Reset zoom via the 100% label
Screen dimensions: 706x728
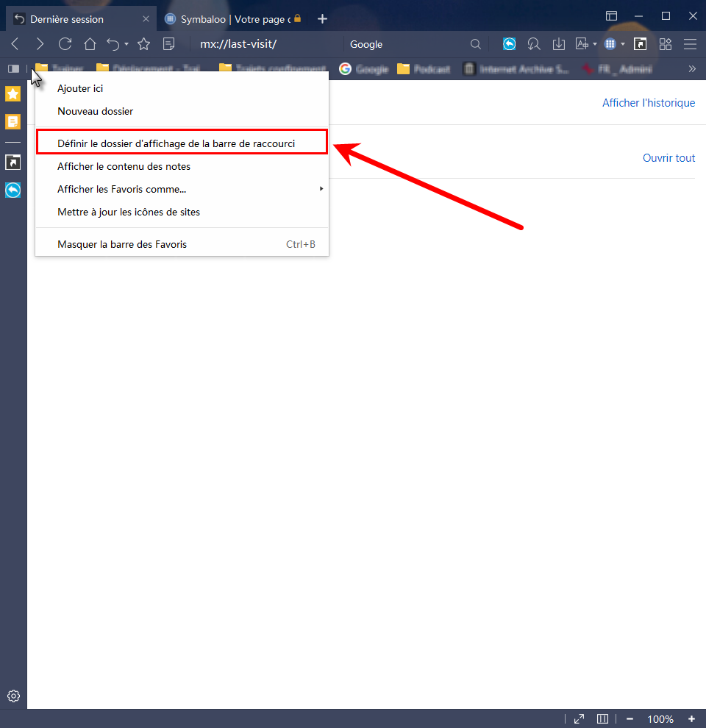tap(660, 719)
